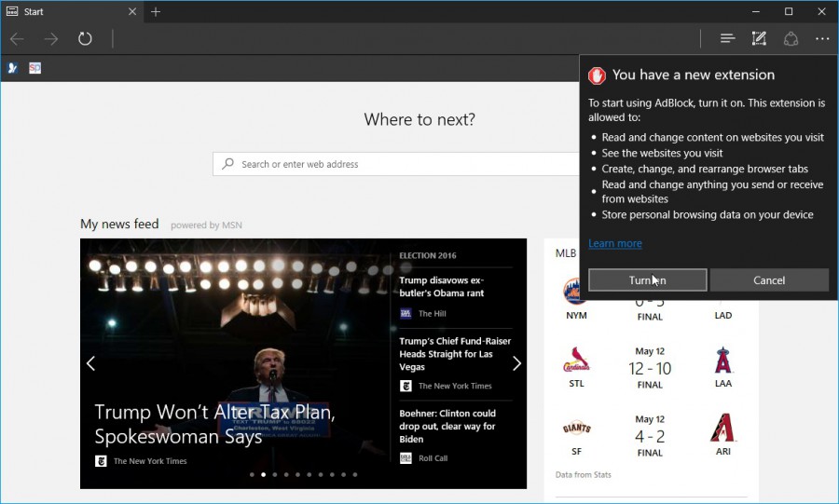Select the second carousel dot indicator
This screenshot has height=504, width=839.
263,474
